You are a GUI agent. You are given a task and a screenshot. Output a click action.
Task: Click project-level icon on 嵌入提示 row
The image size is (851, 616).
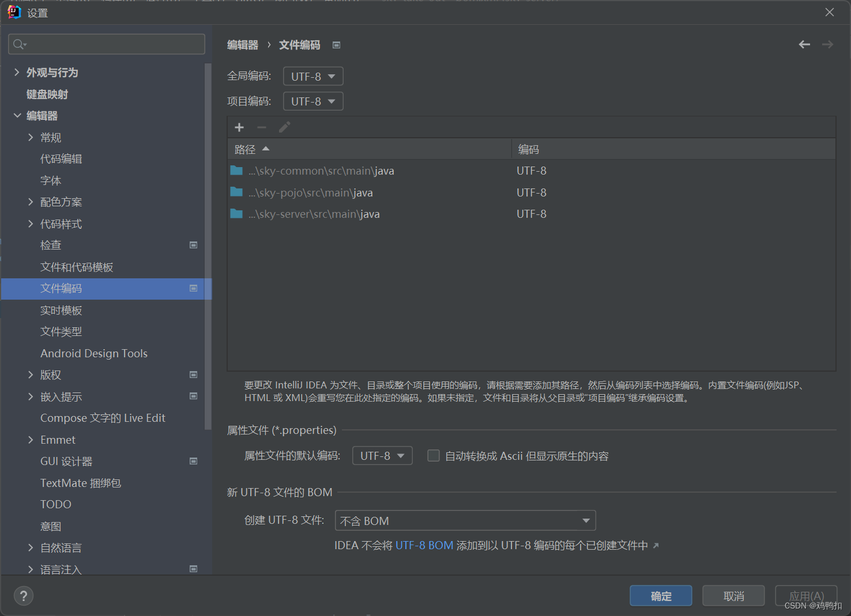click(x=194, y=396)
